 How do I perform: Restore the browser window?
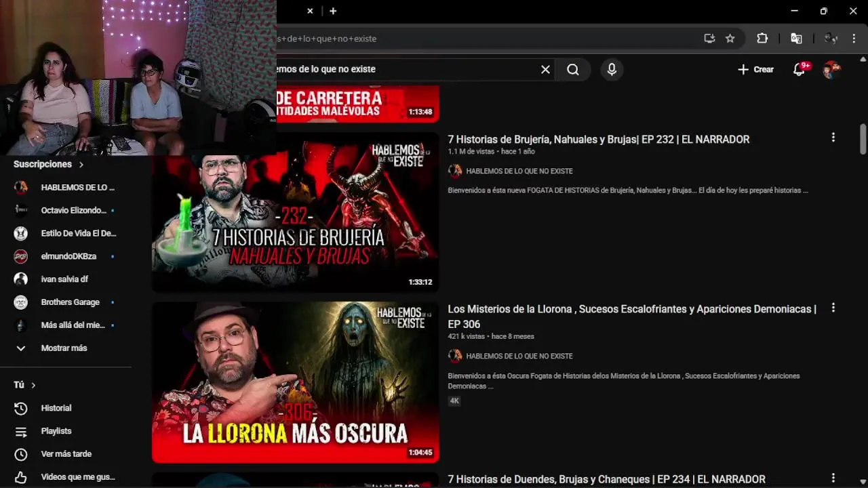click(x=823, y=11)
